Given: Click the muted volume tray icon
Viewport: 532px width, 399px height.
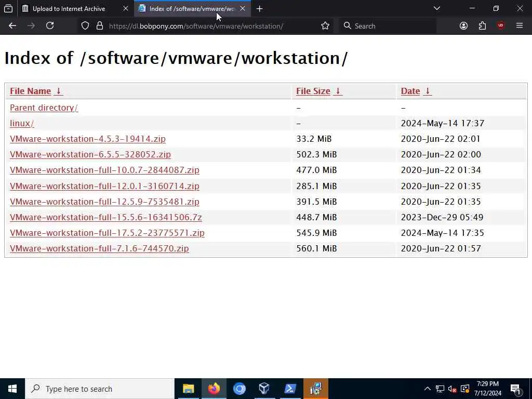Looking at the screenshot, I should pyautogui.click(x=453, y=389).
